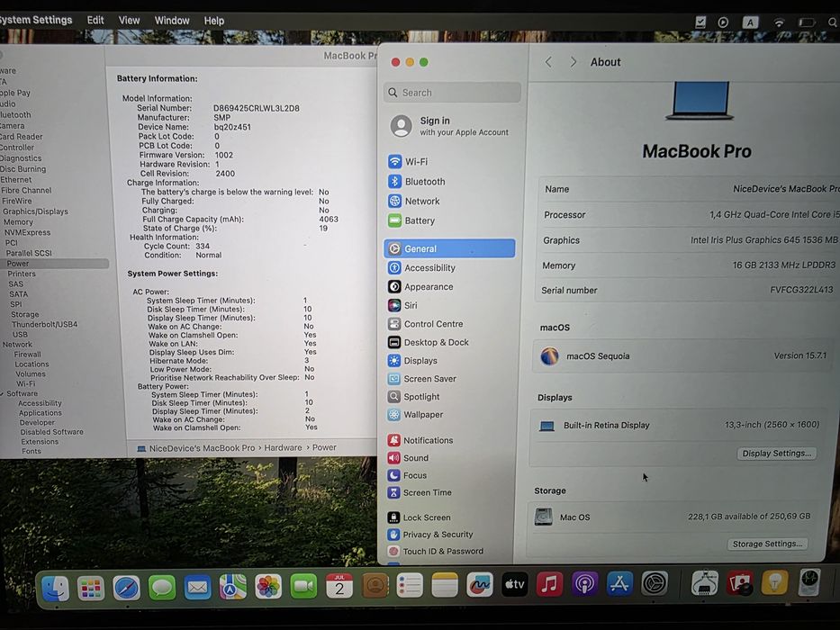Open Launchpad from the Dock
The height and width of the screenshot is (630, 840).
pos(91,589)
